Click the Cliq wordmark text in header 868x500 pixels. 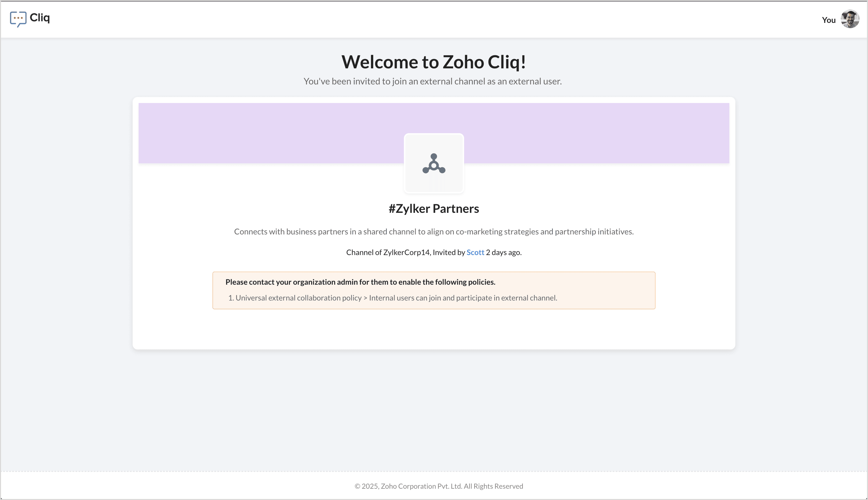tap(40, 18)
